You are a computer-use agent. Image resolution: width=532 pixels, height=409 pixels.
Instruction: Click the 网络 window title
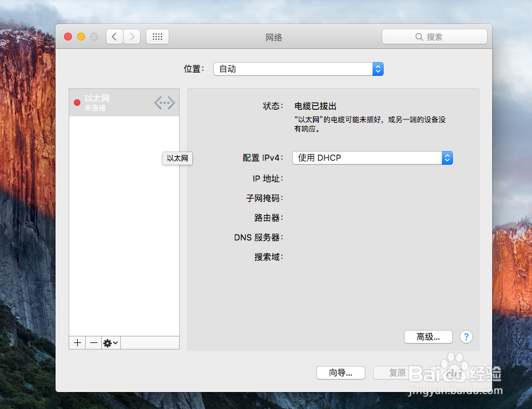[274, 37]
